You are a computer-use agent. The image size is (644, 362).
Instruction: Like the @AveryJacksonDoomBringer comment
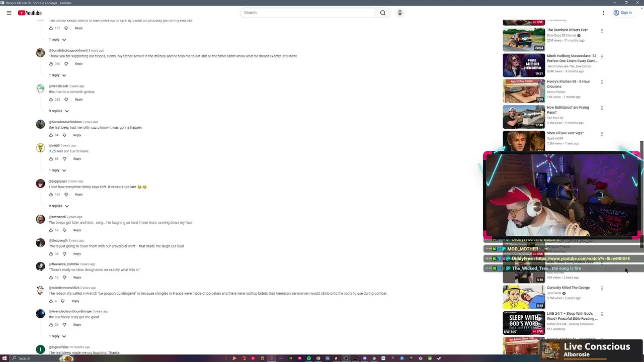(x=51, y=325)
